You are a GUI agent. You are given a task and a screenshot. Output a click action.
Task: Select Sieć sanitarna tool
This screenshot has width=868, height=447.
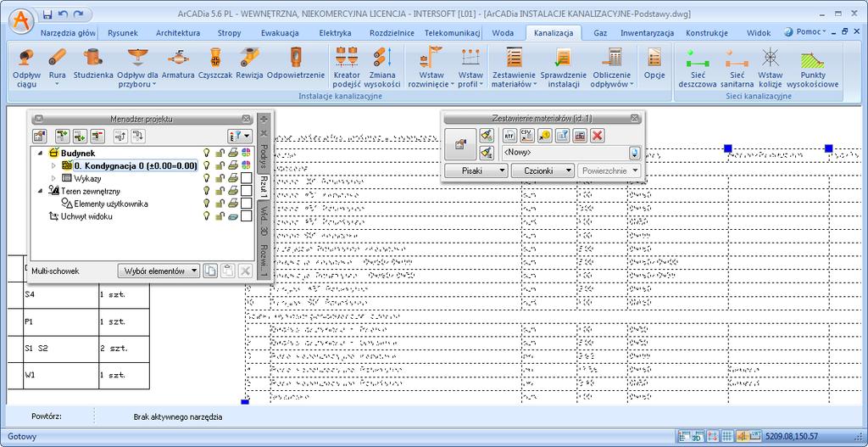737,68
